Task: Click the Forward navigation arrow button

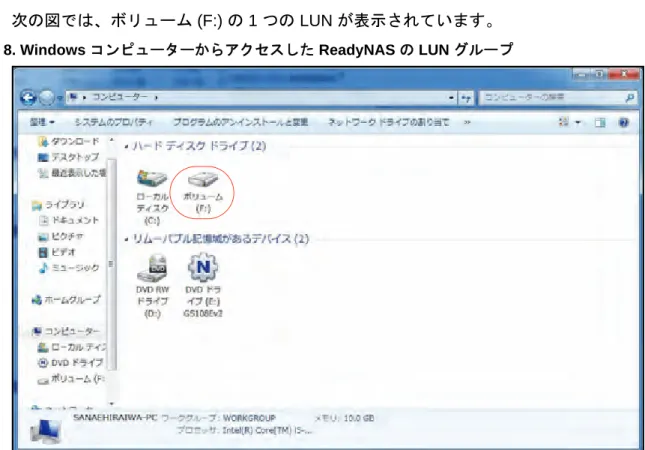Action: pos(46,97)
